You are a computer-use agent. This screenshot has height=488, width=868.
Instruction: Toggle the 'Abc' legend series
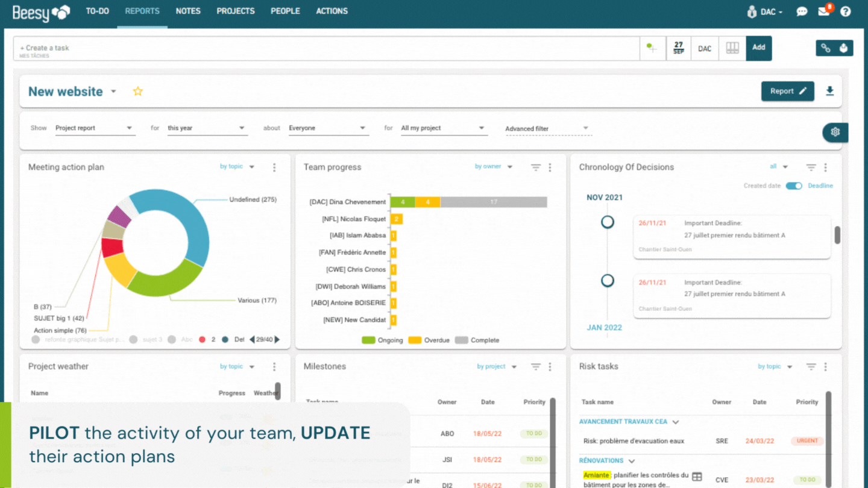click(x=181, y=340)
